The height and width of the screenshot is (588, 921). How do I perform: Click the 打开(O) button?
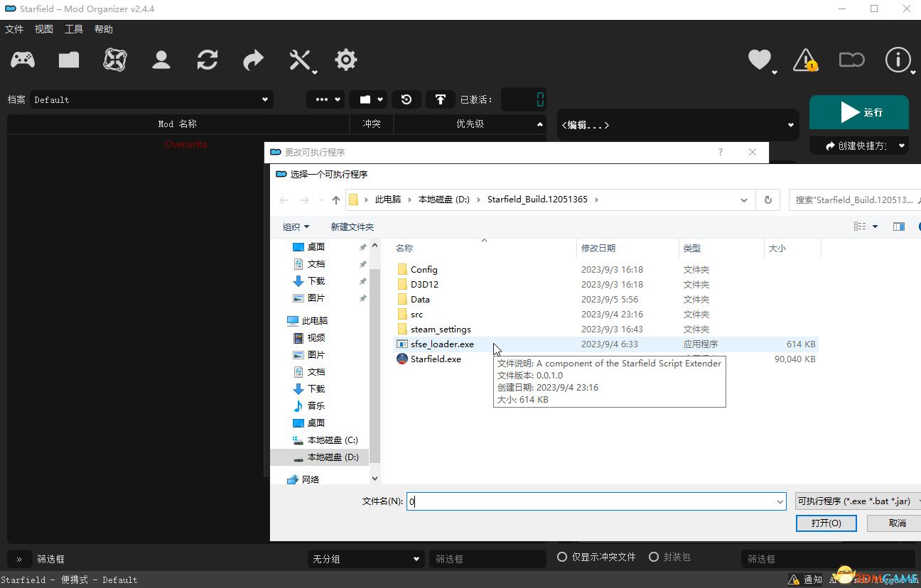(x=826, y=523)
